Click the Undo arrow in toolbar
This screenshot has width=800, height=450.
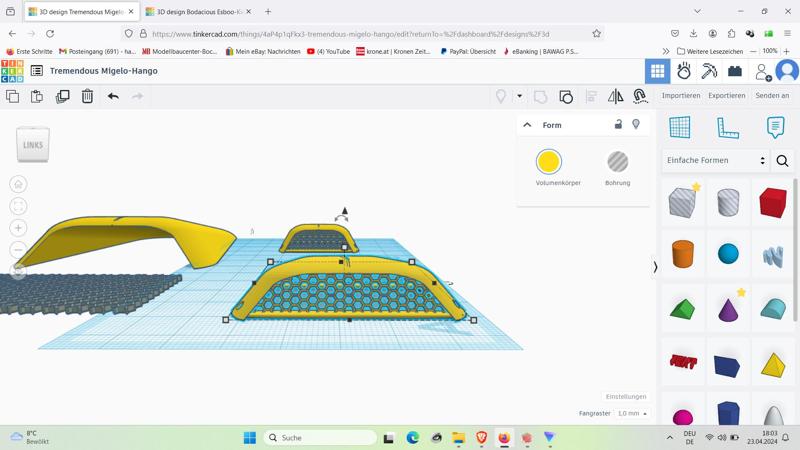pos(113,96)
